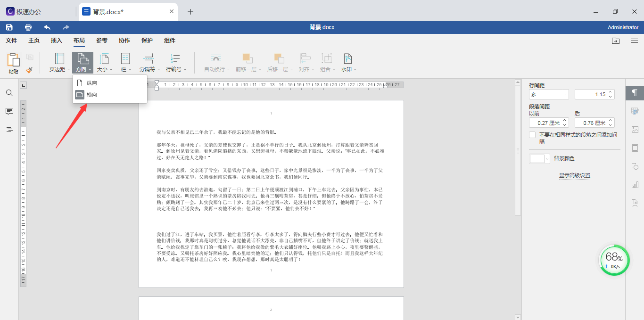Open the 背景颜色 color dropdown arrow

(x=547, y=159)
